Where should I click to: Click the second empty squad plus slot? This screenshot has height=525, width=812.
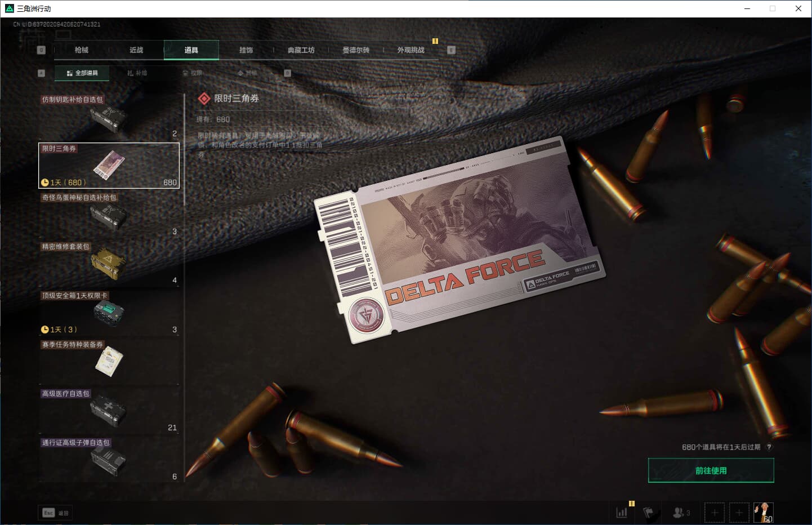pos(739,513)
